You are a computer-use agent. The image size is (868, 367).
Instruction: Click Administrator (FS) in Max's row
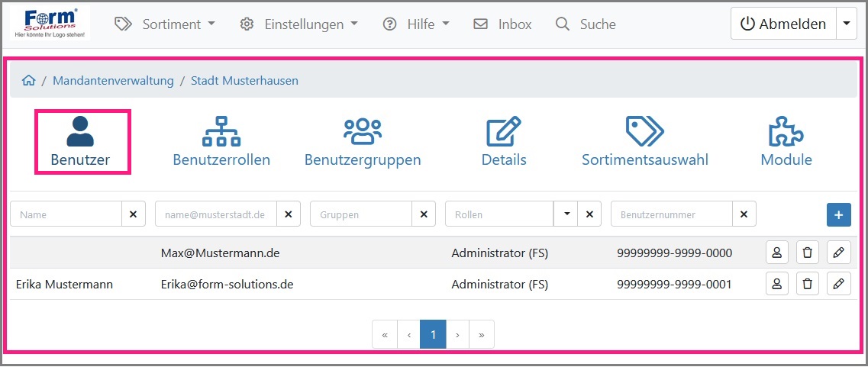(x=500, y=253)
